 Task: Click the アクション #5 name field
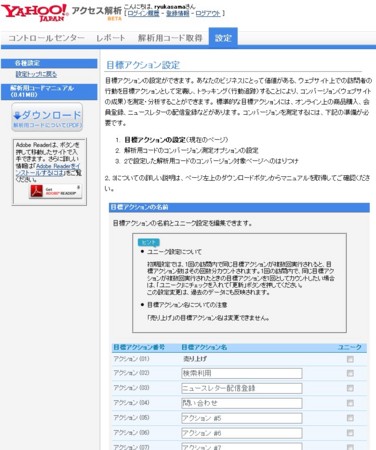(x=242, y=418)
